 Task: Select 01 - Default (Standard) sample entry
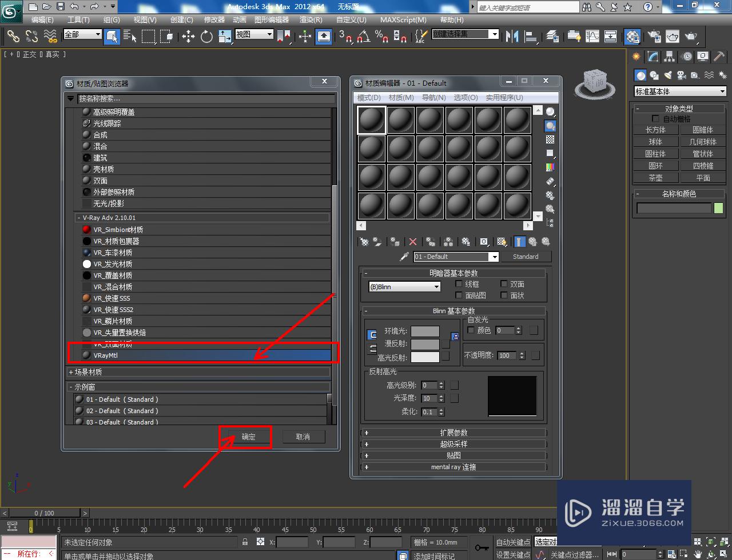click(200, 399)
